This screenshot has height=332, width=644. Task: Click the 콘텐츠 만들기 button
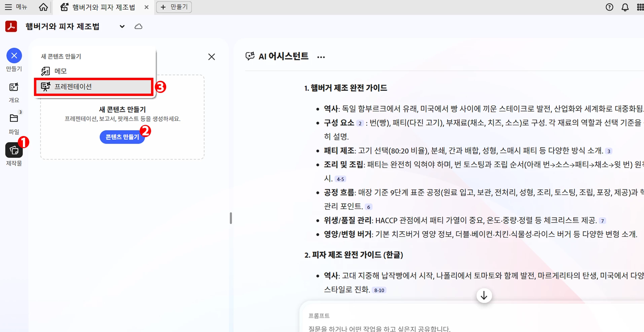pos(122,137)
